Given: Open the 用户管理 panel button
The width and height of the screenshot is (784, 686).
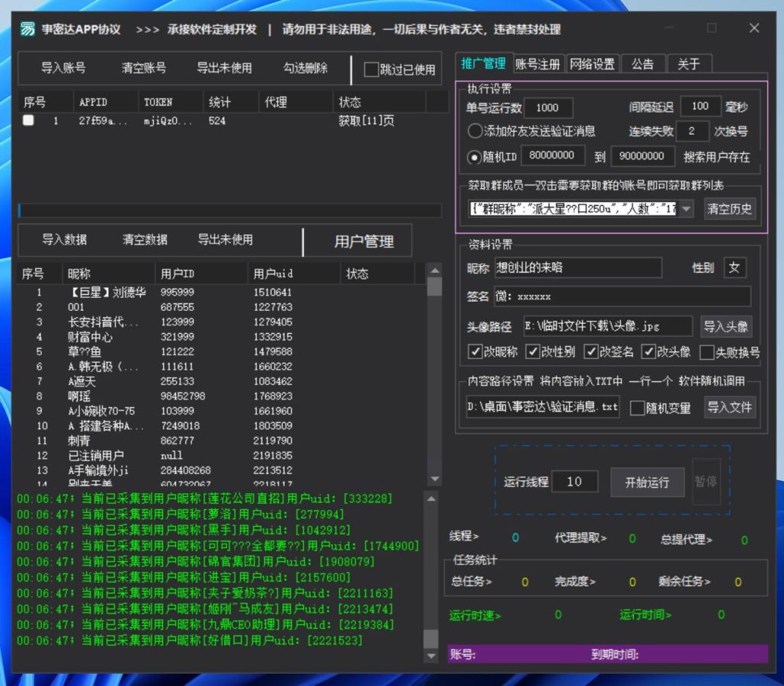Looking at the screenshot, I should point(364,241).
